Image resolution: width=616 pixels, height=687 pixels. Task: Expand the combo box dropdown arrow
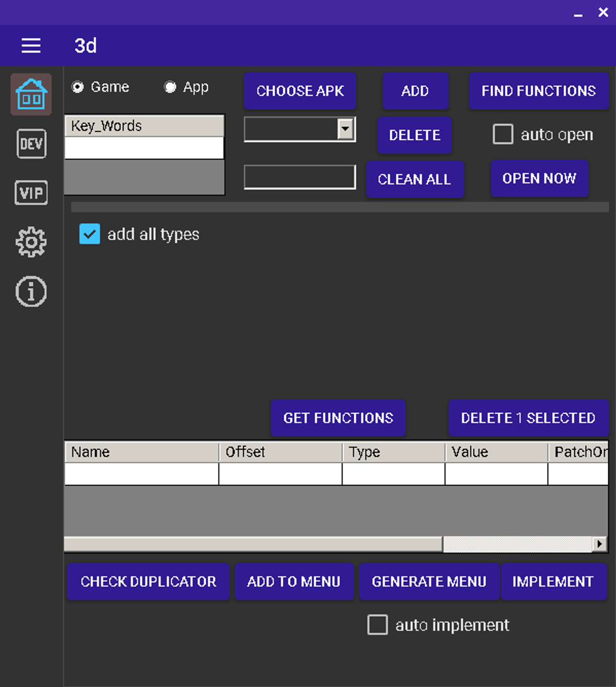point(345,129)
